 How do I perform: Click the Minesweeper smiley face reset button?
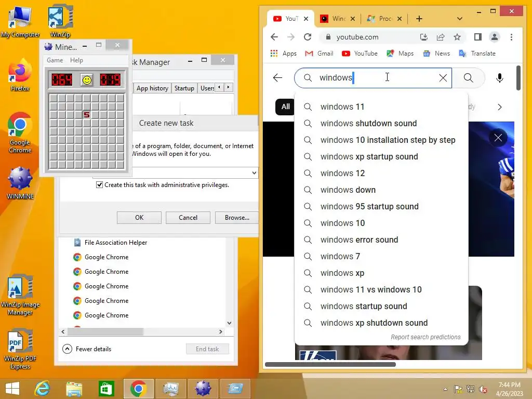tap(87, 80)
